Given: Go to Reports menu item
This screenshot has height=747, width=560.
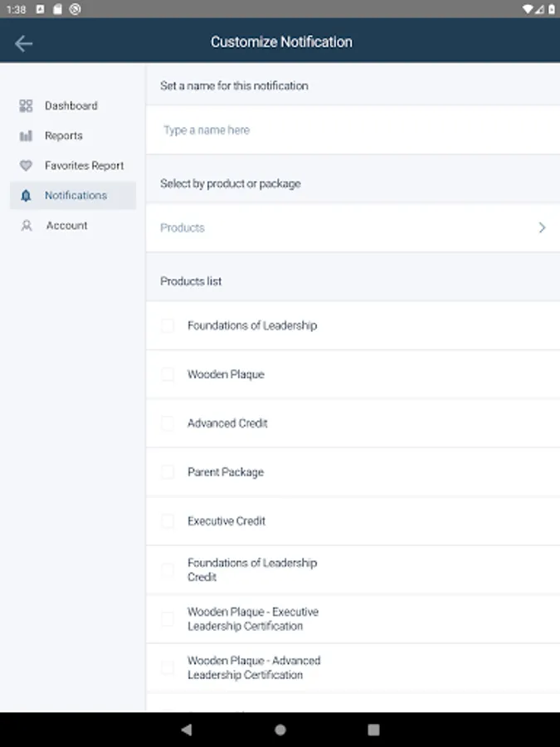Looking at the screenshot, I should [64, 135].
